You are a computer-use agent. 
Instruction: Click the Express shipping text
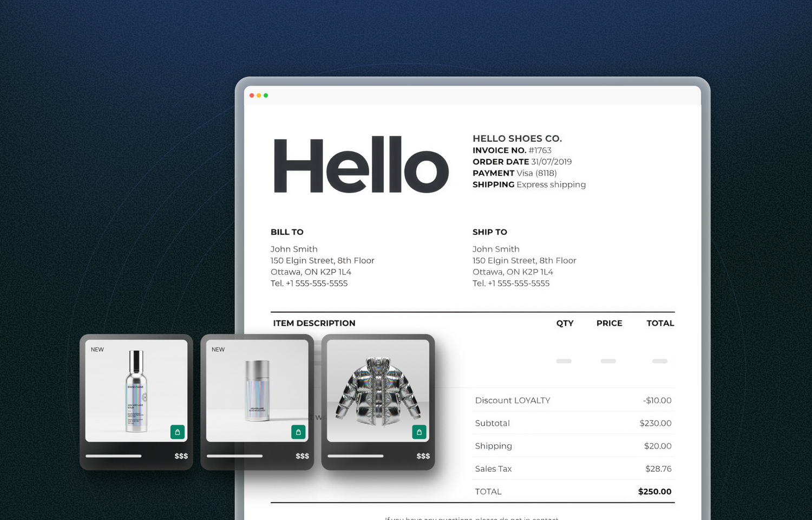(x=551, y=185)
